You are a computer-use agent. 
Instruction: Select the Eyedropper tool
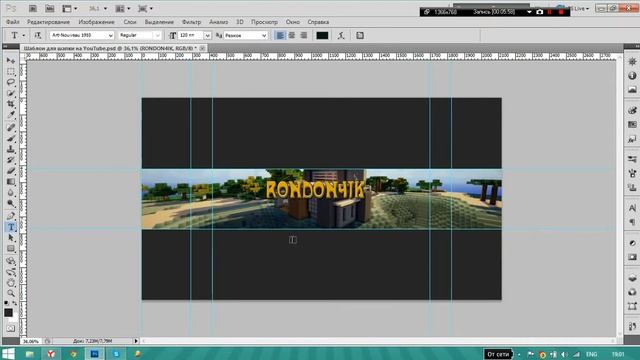coord(11,116)
